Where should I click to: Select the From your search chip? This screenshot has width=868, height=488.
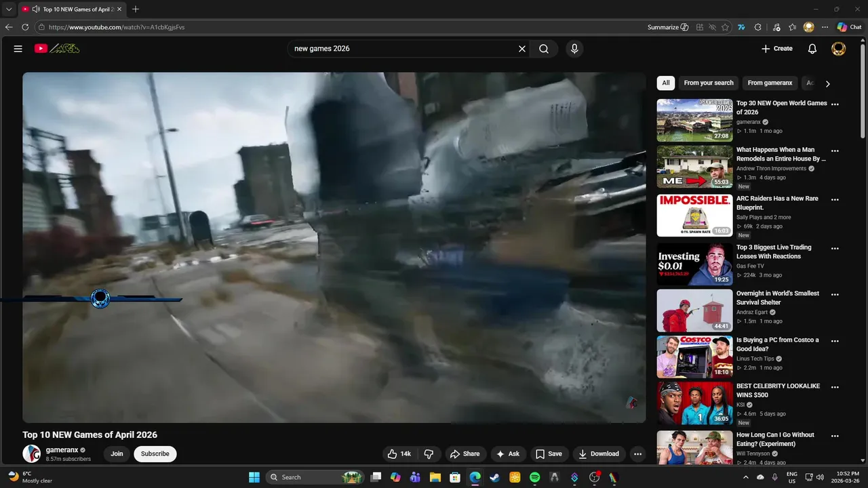pos(709,83)
